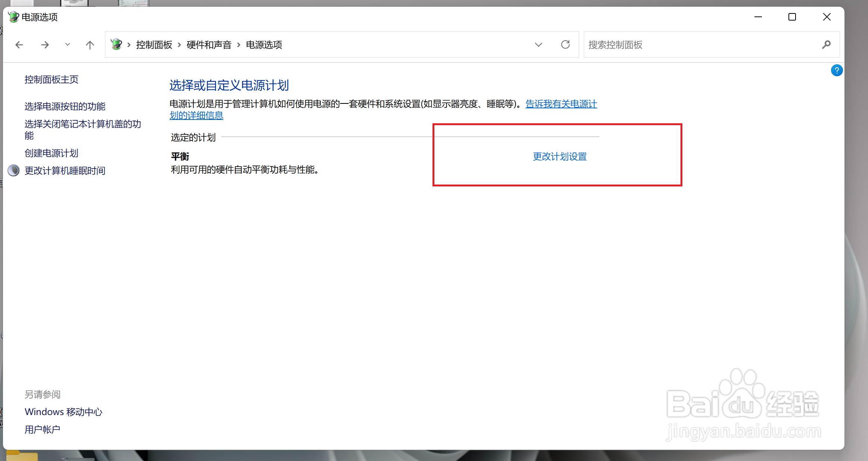
Task: Open Windows 移动中心
Action: [x=63, y=411]
